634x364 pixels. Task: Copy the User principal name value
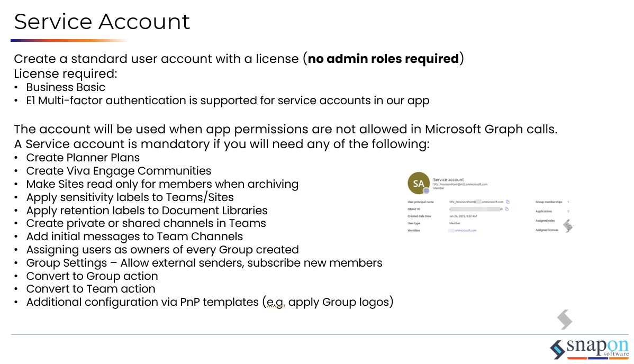[508, 202]
